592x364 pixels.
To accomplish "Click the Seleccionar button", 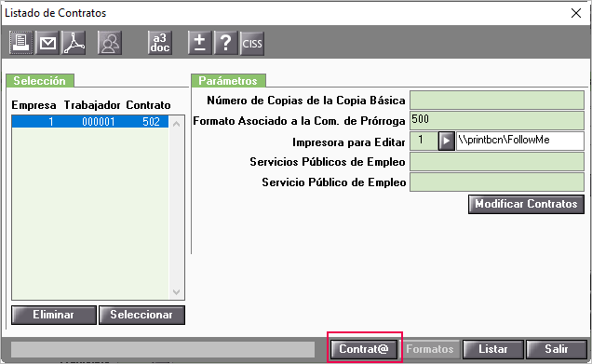I will [x=141, y=315].
